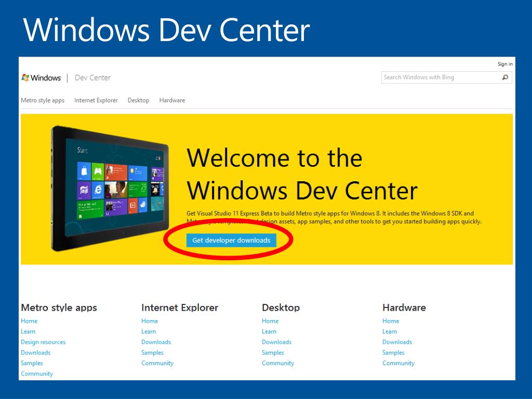Open Home under Internet Explorer
532x399 pixels.
pyautogui.click(x=150, y=321)
